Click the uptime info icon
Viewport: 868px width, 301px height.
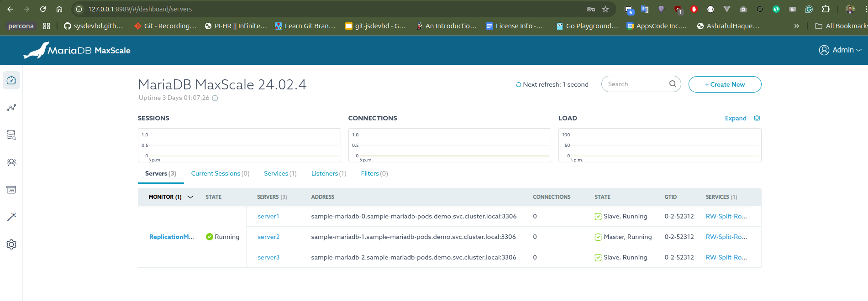[x=215, y=98]
